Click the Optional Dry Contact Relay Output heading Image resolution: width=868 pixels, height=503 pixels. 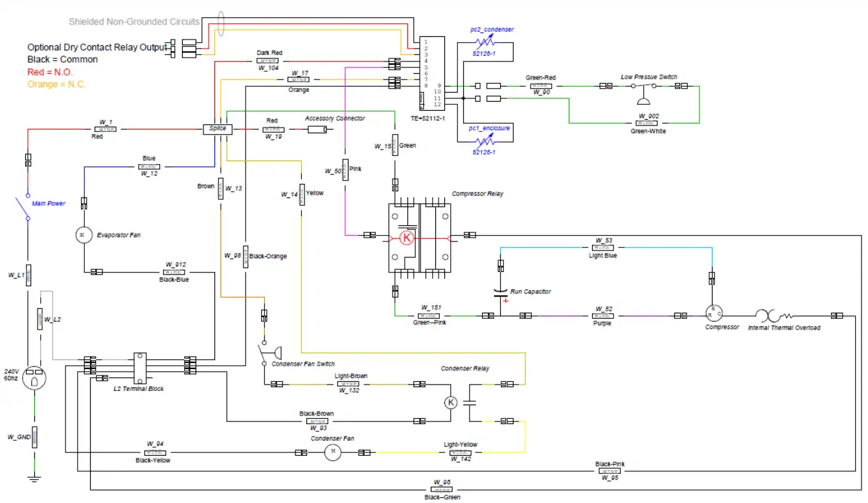pos(96,47)
